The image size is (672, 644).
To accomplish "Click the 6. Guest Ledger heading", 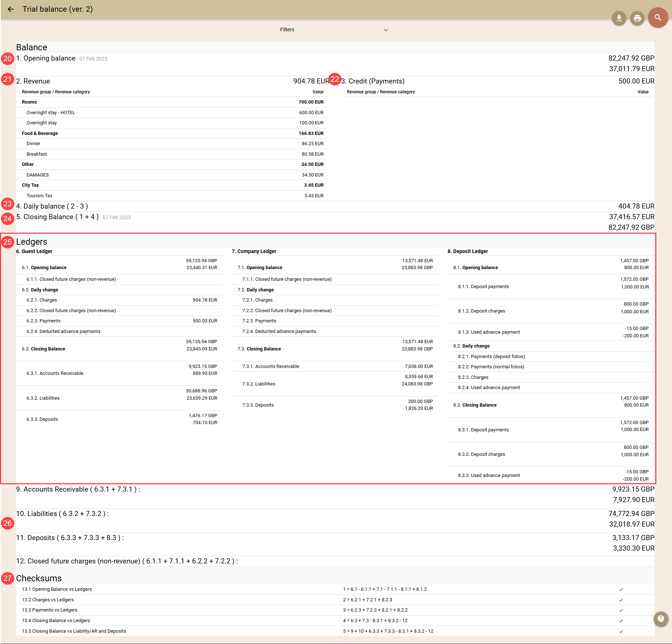I will tap(34, 251).
